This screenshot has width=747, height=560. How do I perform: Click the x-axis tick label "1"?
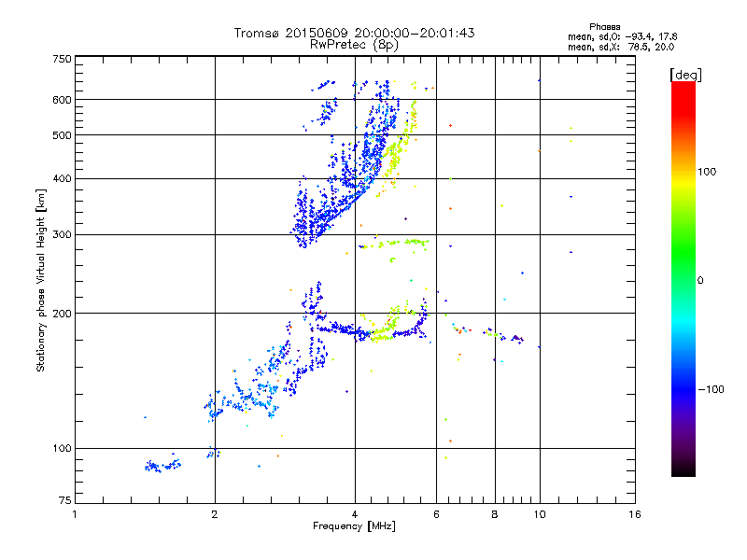75,514
